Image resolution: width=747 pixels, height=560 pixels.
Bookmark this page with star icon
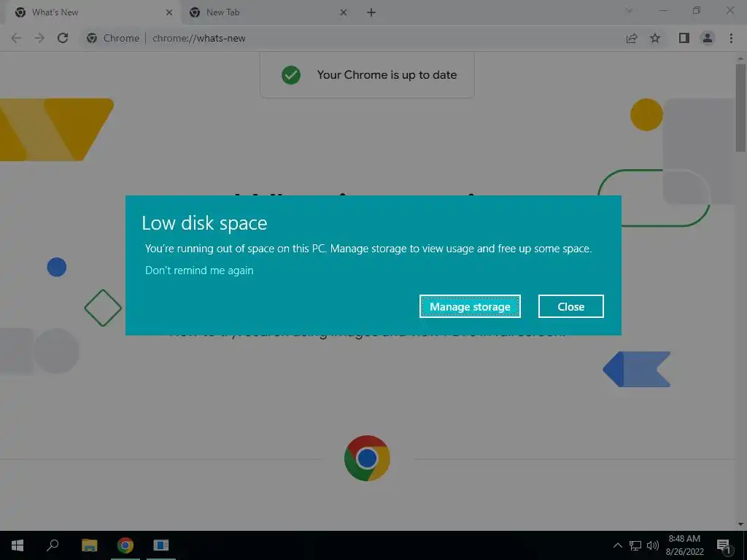pyautogui.click(x=655, y=38)
